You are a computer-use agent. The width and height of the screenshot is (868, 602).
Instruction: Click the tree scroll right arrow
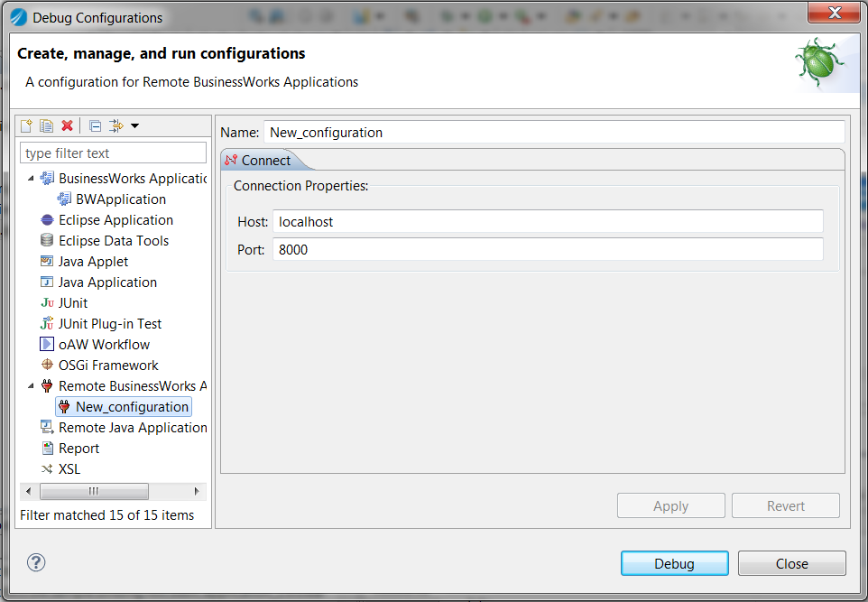[x=197, y=491]
